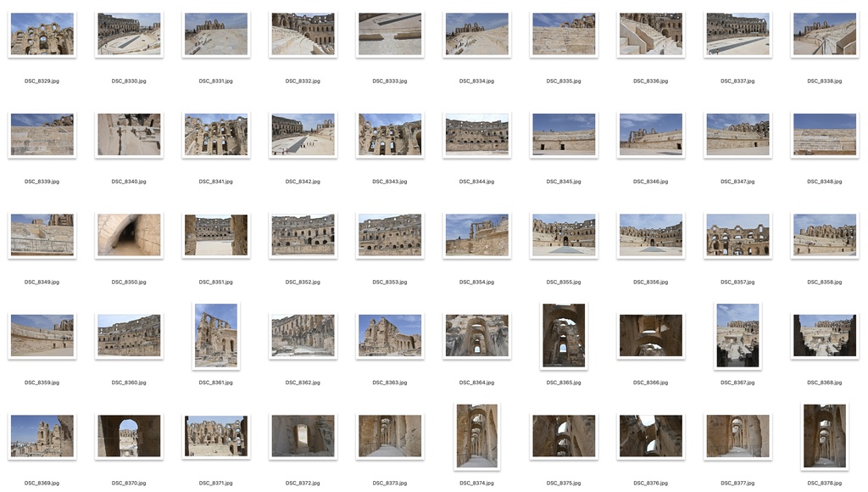This screenshot has width=868, height=492.
Task: Open the DSC_8343.jpg amphitheater photo
Action: [389, 134]
